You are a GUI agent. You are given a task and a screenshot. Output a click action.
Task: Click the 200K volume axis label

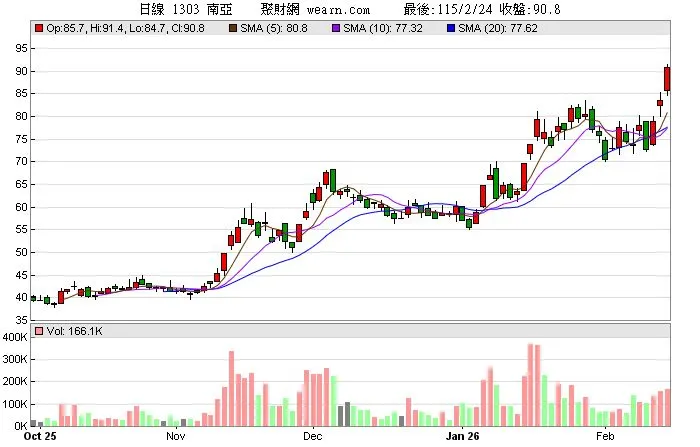pyautogui.click(x=15, y=382)
